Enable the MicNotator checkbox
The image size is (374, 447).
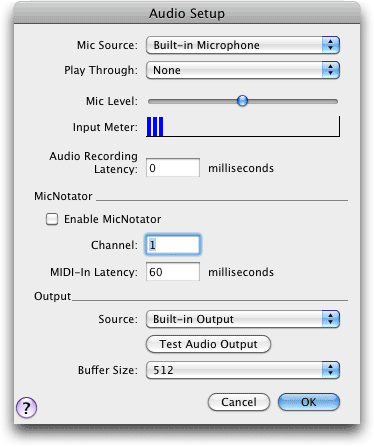52,219
